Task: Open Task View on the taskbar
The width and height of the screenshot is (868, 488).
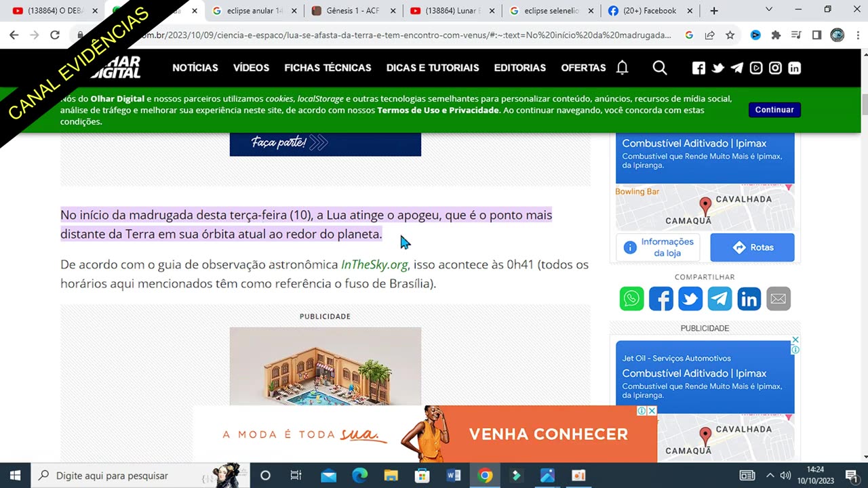Action: point(296,476)
